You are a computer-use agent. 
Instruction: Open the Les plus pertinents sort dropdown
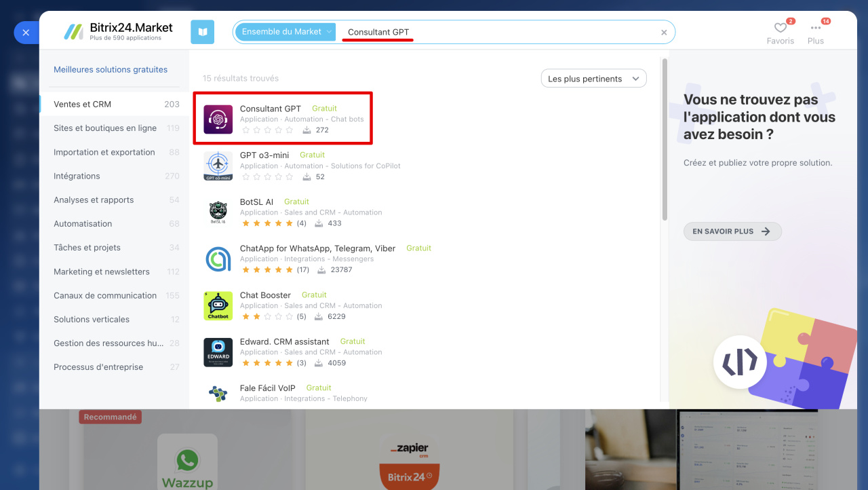593,79
